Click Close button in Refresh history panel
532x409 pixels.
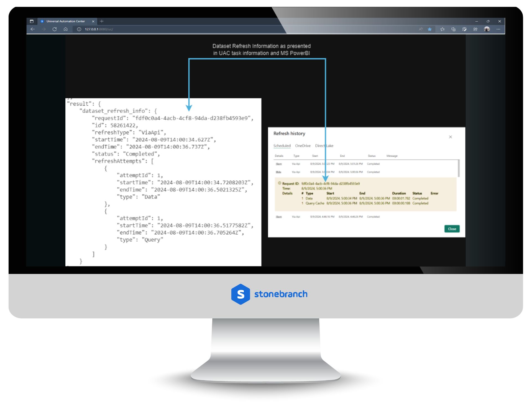click(452, 228)
